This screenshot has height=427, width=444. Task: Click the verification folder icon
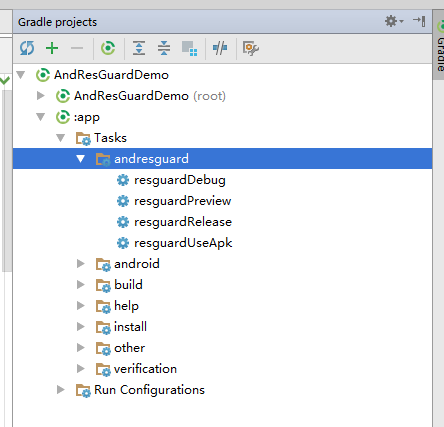click(x=103, y=370)
